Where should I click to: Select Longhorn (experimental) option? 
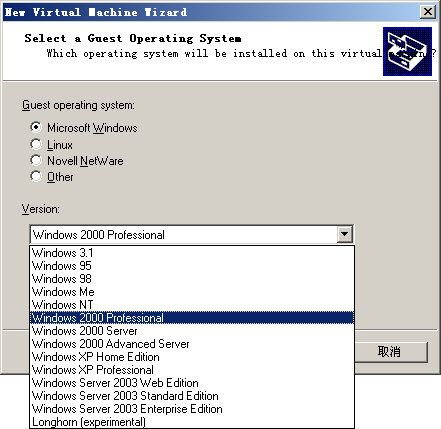[192, 422]
